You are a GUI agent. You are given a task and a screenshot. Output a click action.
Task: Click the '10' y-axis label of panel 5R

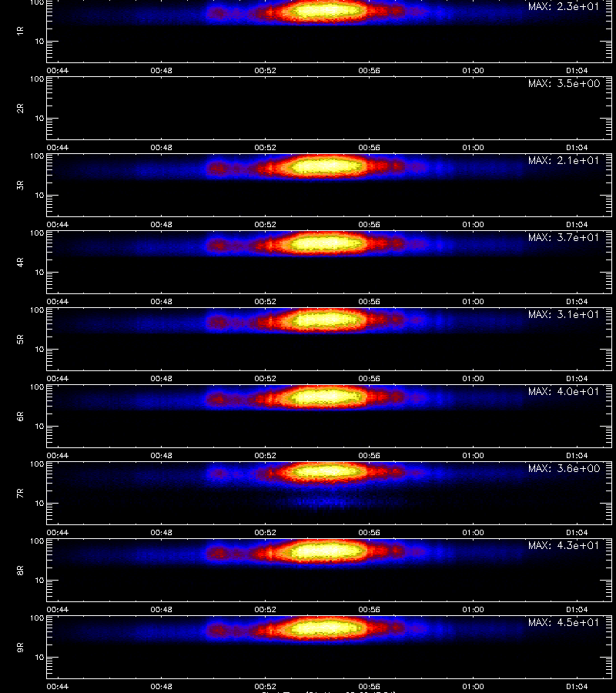[39, 349]
